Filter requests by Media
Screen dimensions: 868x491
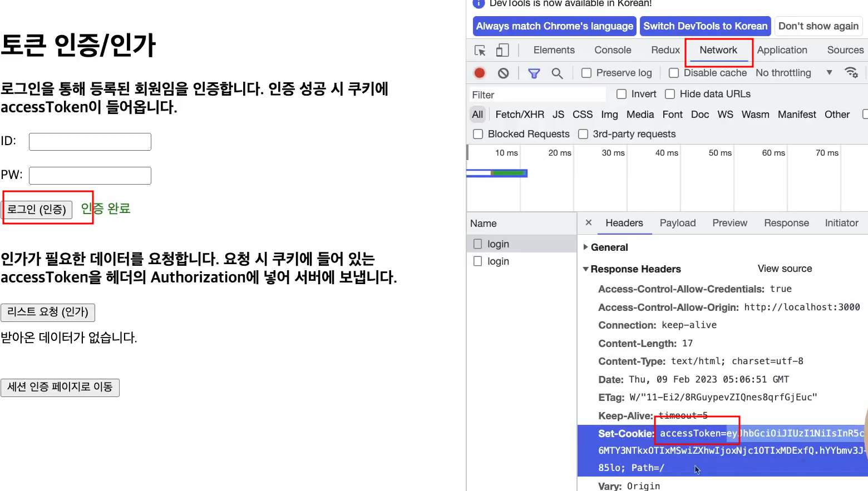click(640, 115)
